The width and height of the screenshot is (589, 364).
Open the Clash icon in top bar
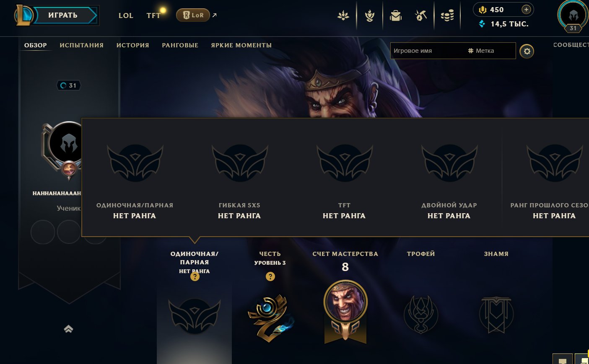343,16
